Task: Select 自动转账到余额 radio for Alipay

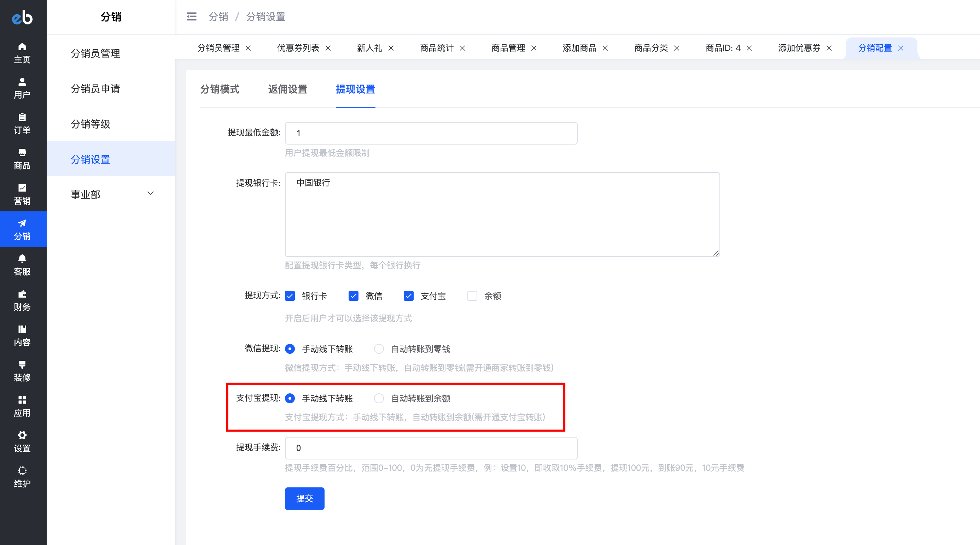Action: pos(379,398)
